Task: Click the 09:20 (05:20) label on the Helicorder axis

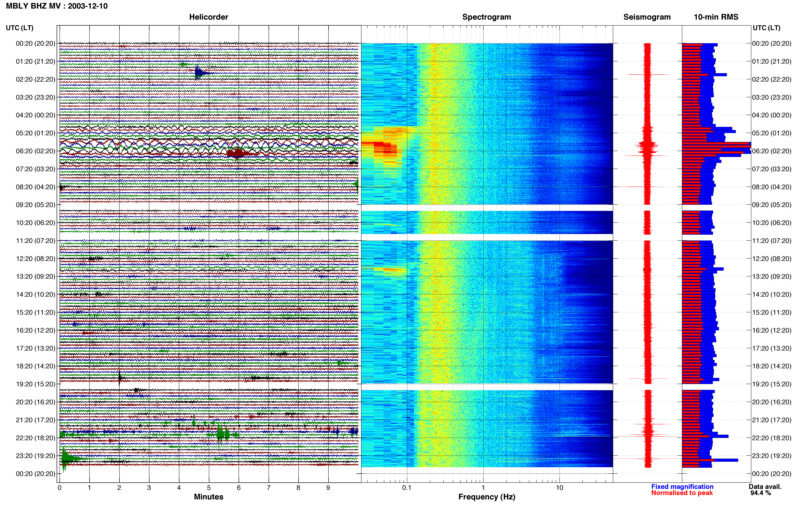Action: click(36, 205)
